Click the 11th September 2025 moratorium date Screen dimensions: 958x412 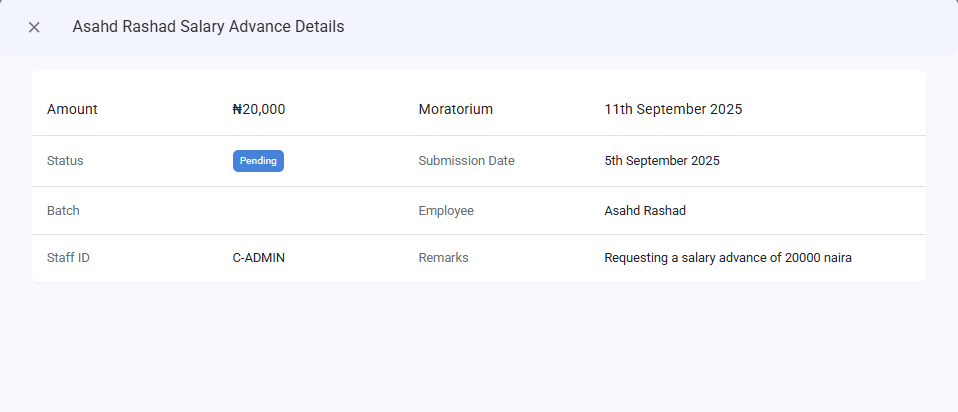tap(673, 109)
